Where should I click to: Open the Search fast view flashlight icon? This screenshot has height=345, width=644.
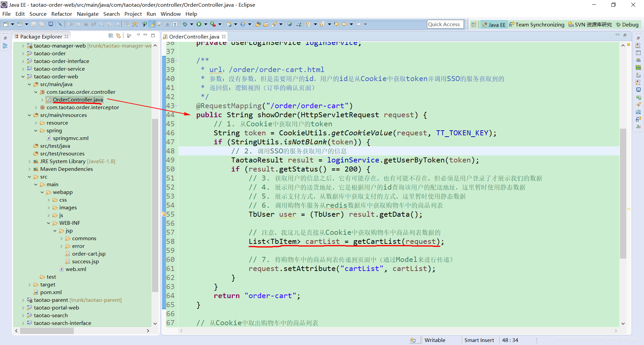[x=638, y=105]
